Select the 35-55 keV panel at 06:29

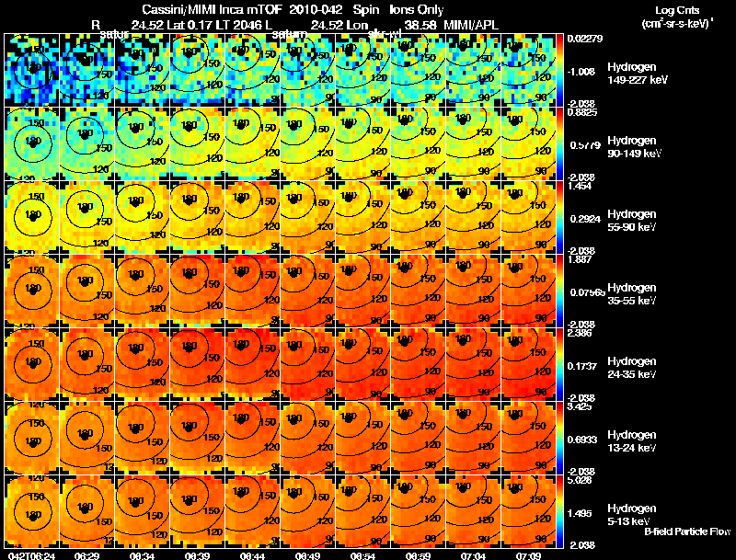(x=86, y=291)
